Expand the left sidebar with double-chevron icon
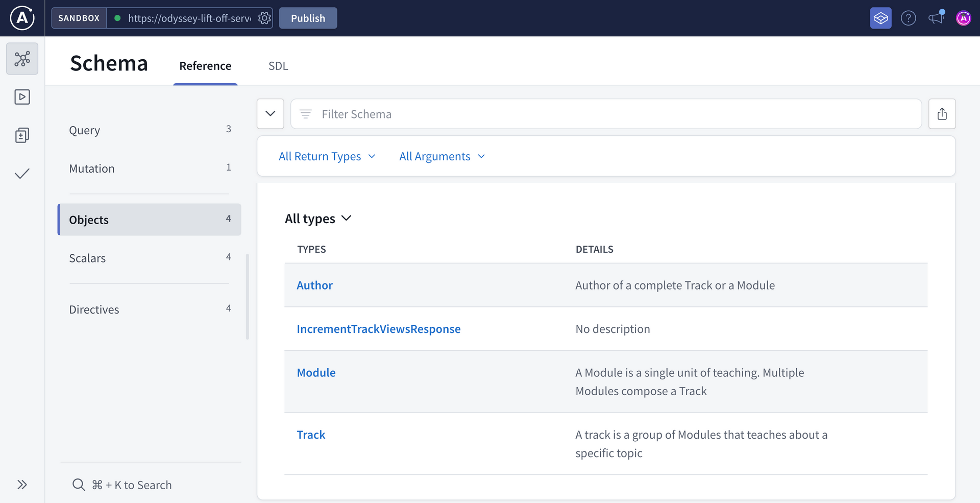The height and width of the screenshot is (503, 980). 22,485
